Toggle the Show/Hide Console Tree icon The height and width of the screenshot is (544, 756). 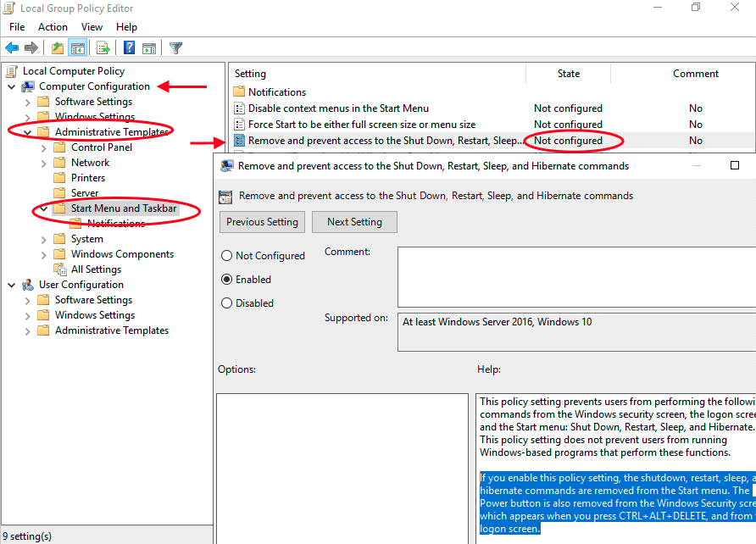pyautogui.click(x=77, y=47)
